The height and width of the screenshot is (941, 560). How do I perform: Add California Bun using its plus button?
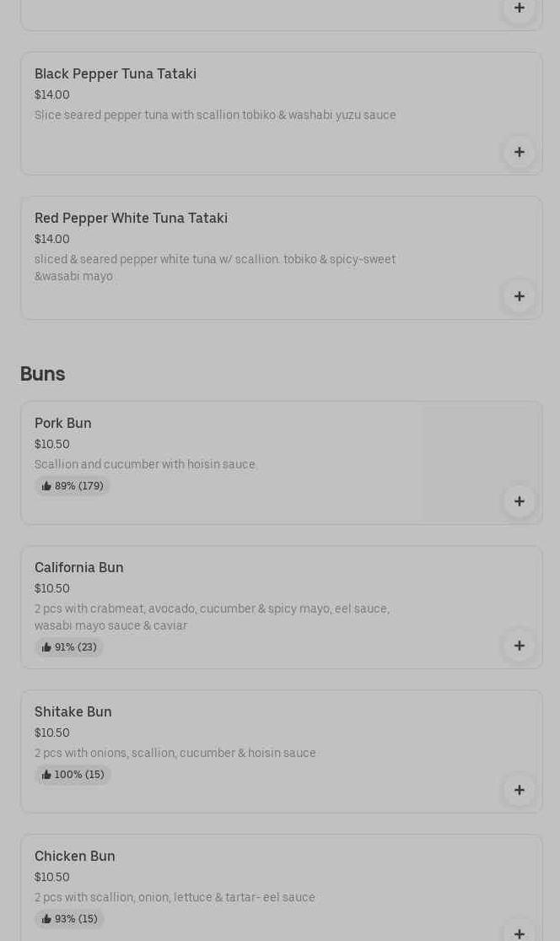pos(519,646)
